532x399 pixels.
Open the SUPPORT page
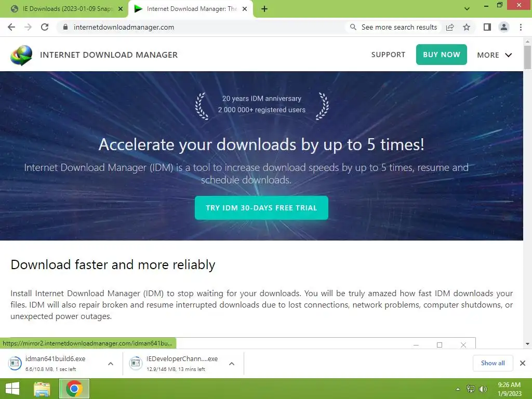tap(388, 55)
